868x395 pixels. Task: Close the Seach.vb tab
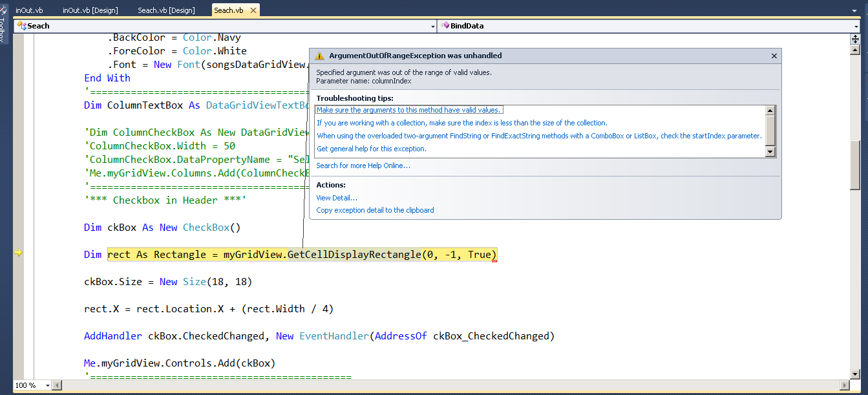pyautogui.click(x=253, y=10)
